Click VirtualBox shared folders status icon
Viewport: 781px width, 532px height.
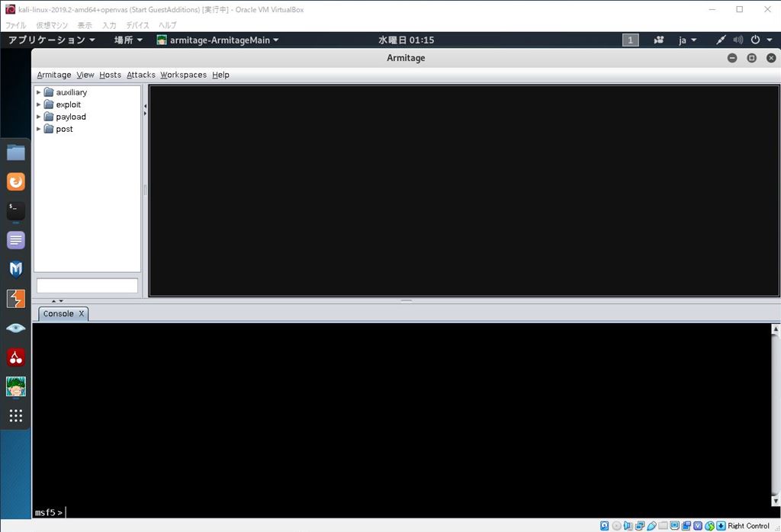663,526
